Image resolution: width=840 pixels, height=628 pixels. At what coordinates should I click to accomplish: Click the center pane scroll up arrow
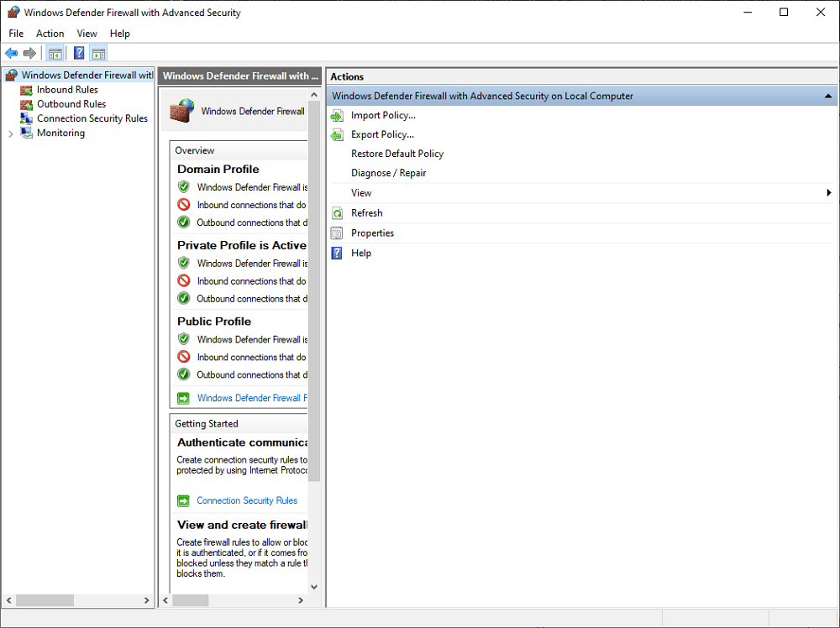point(314,95)
